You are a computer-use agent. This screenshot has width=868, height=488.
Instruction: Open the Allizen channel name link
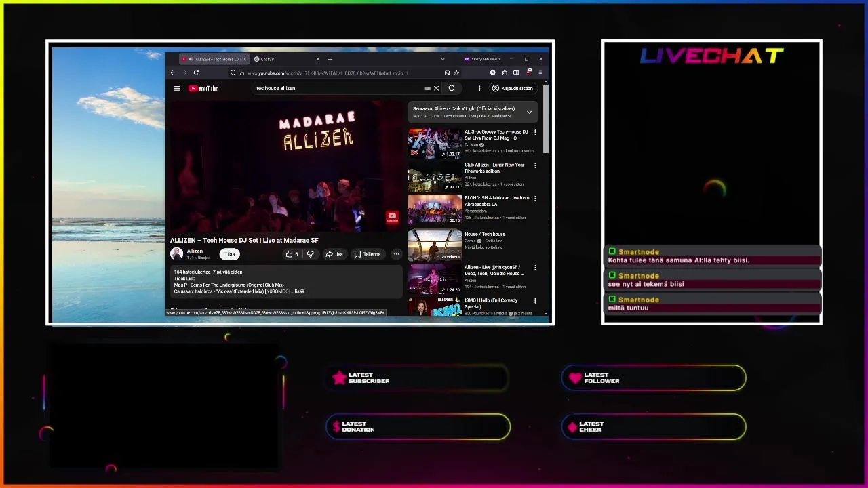pyautogui.click(x=195, y=251)
